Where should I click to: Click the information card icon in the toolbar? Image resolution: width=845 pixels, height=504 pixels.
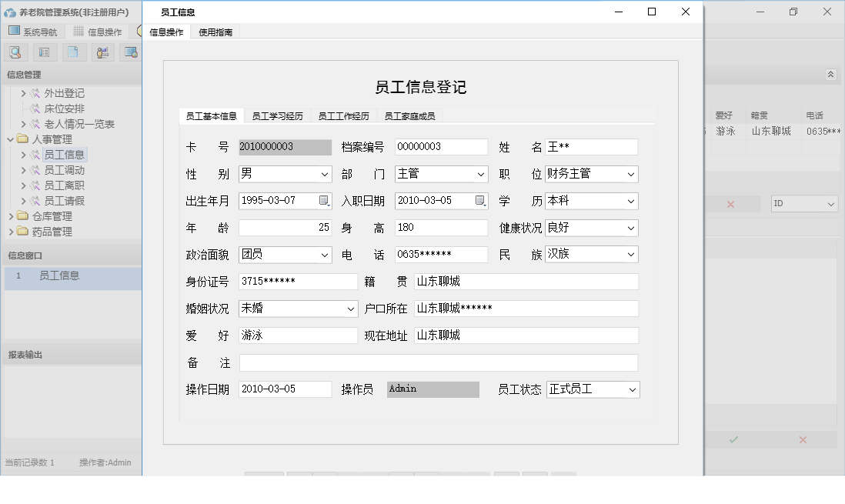44,52
